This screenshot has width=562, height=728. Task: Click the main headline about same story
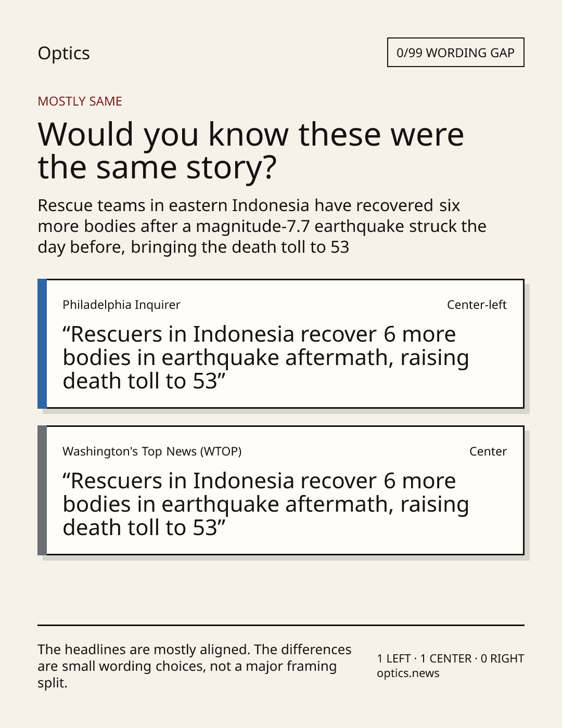[250, 151]
